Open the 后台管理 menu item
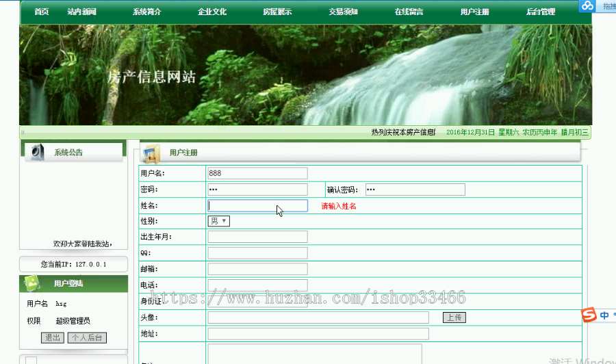 click(541, 12)
